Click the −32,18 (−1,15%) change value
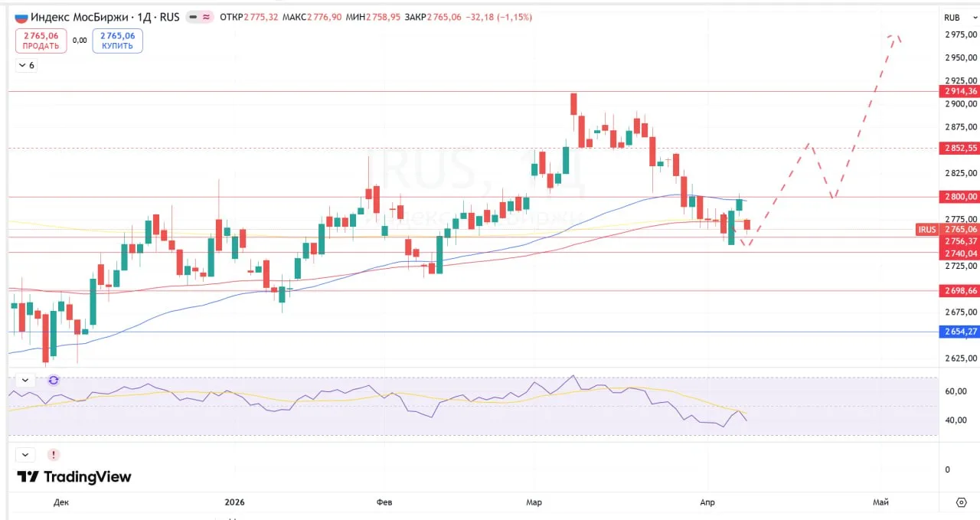This screenshot has height=520, width=980. click(x=500, y=17)
